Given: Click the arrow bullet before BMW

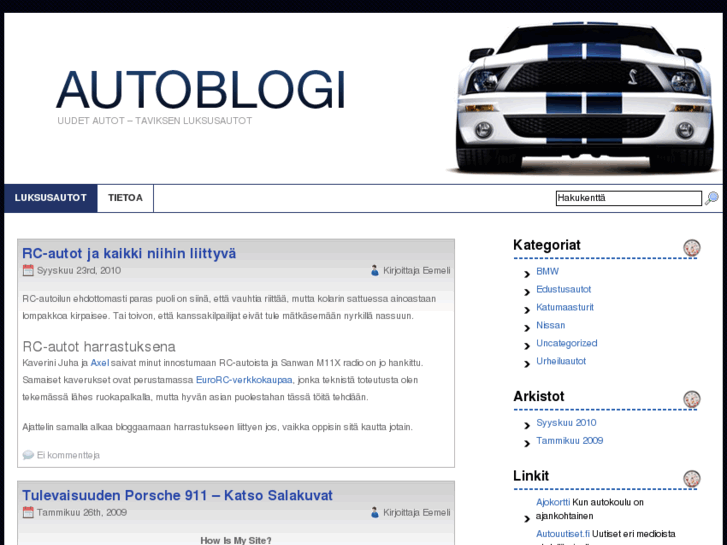Looking at the screenshot, I should (527, 274).
